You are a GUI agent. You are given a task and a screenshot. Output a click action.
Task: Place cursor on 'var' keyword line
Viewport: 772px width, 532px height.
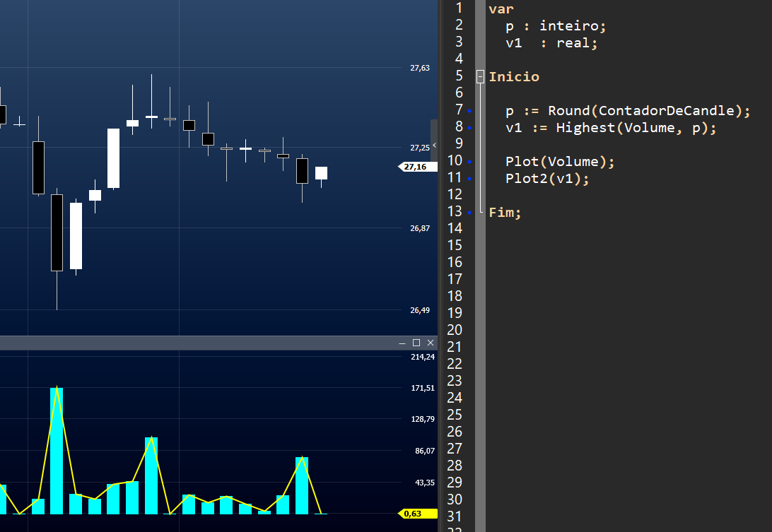[501, 9]
